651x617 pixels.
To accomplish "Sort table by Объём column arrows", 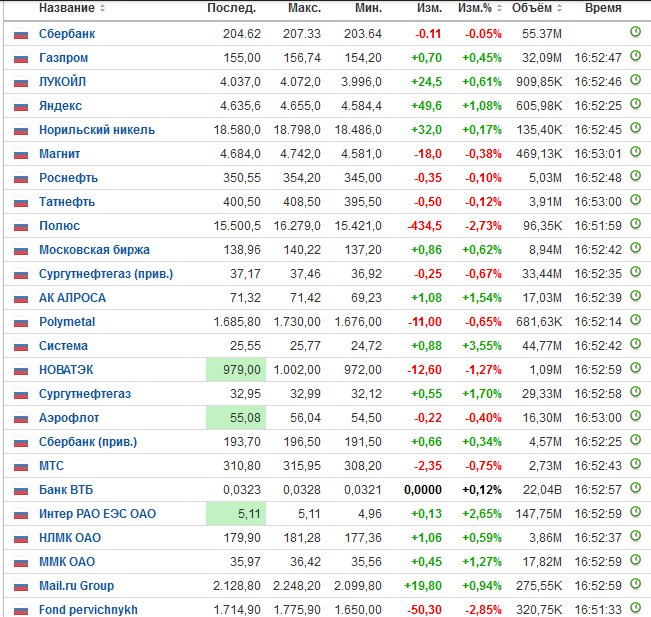I will pyautogui.click(x=559, y=8).
